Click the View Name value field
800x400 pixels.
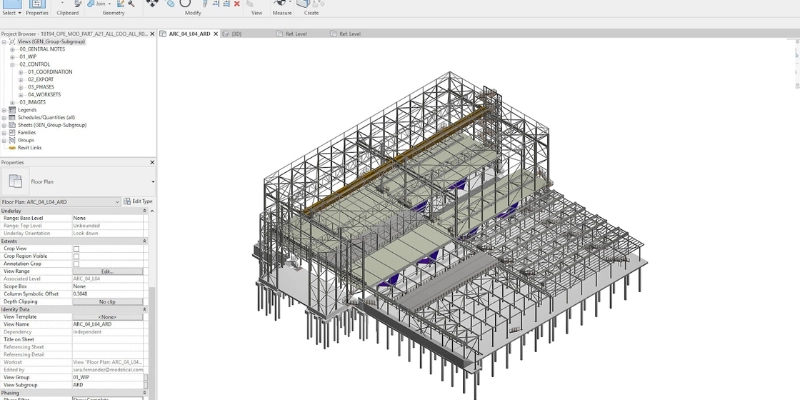coord(108,324)
